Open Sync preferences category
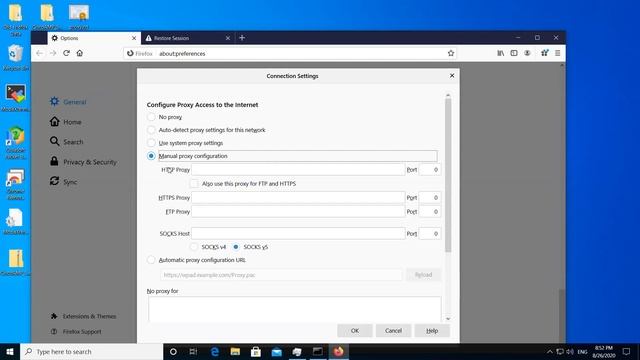Image resolution: width=640 pixels, height=360 pixels. pyautogui.click(x=63, y=182)
